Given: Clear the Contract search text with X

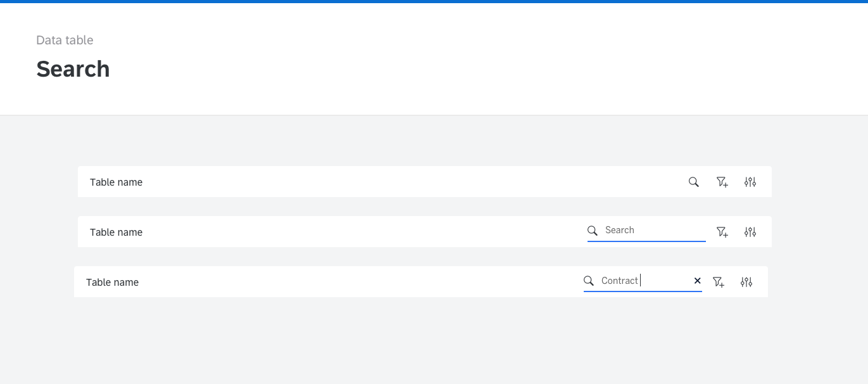Looking at the screenshot, I should pyautogui.click(x=697, y=281).
